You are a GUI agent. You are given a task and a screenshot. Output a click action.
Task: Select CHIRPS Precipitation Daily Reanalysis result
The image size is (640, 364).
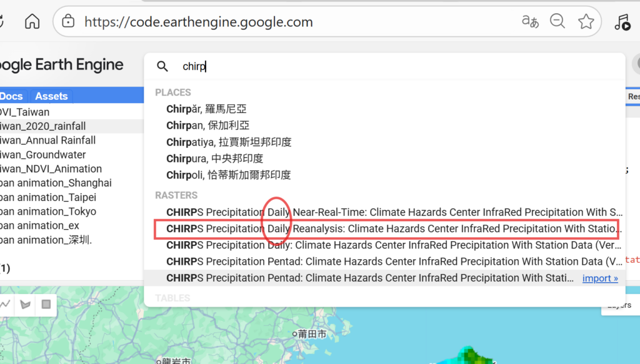pos(394,229)
